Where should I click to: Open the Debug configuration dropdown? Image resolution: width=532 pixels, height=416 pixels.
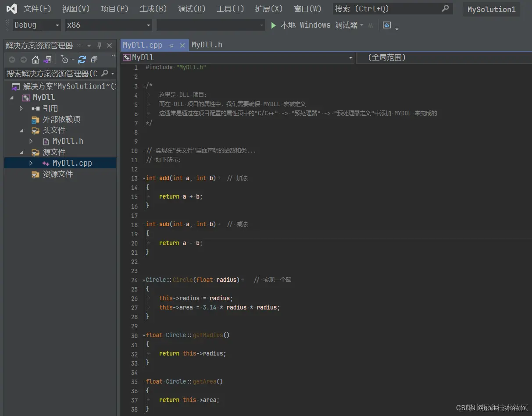click(36, 25)
